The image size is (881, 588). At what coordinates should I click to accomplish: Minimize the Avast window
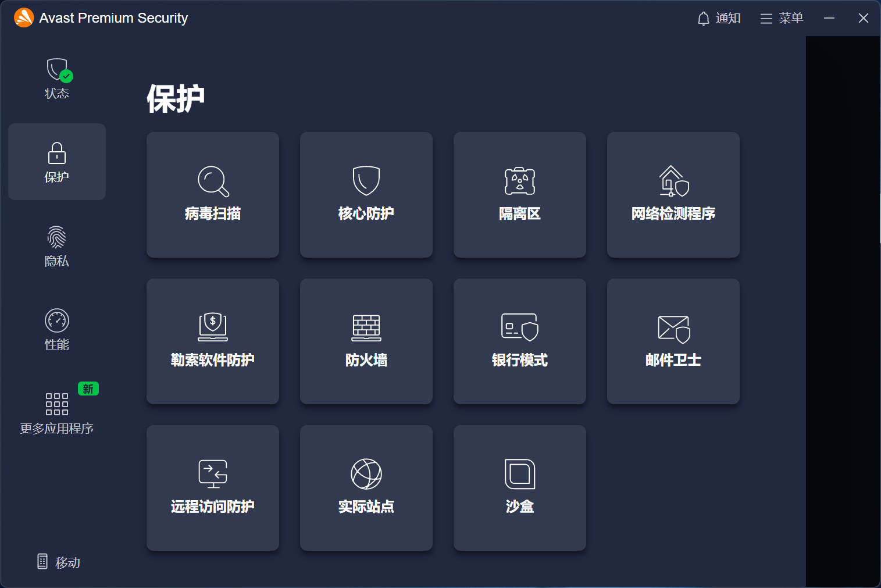pyautogui.click(x=829, y=19)
